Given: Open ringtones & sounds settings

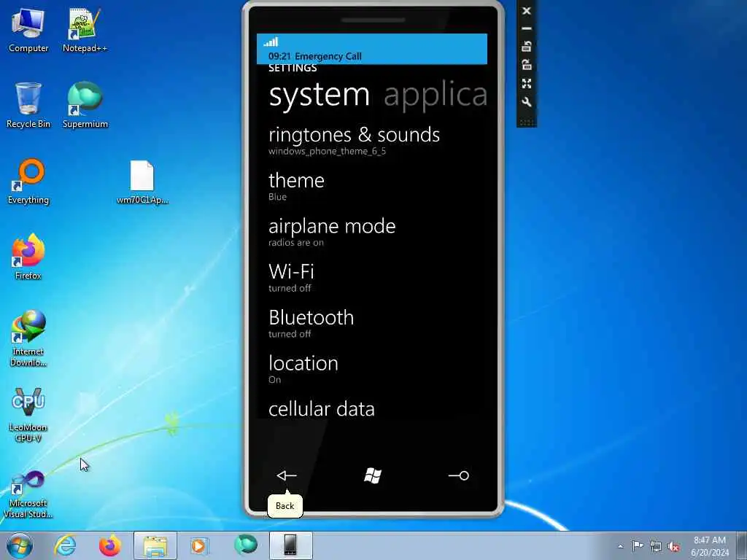Looking at the screenshot, I should click(x=354, y=141).
